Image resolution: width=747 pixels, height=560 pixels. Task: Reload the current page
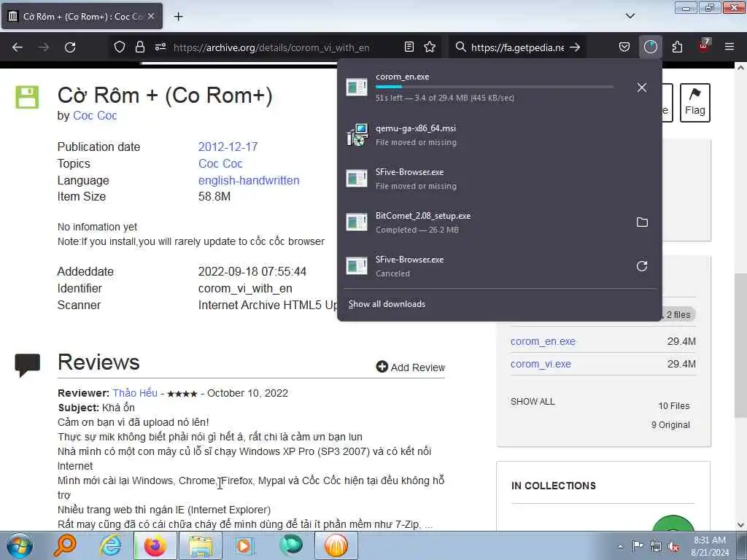click(70, 47)
